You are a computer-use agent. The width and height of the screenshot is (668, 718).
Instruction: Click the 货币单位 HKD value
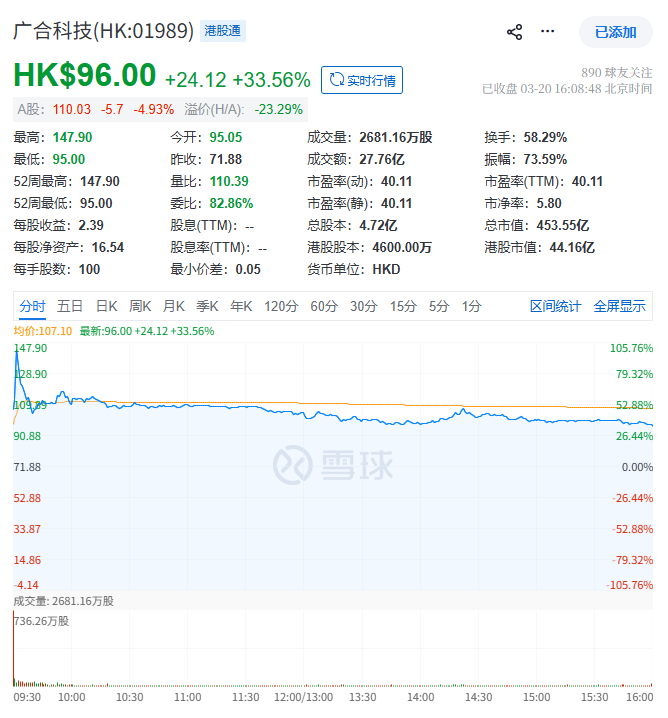(386, 269)
